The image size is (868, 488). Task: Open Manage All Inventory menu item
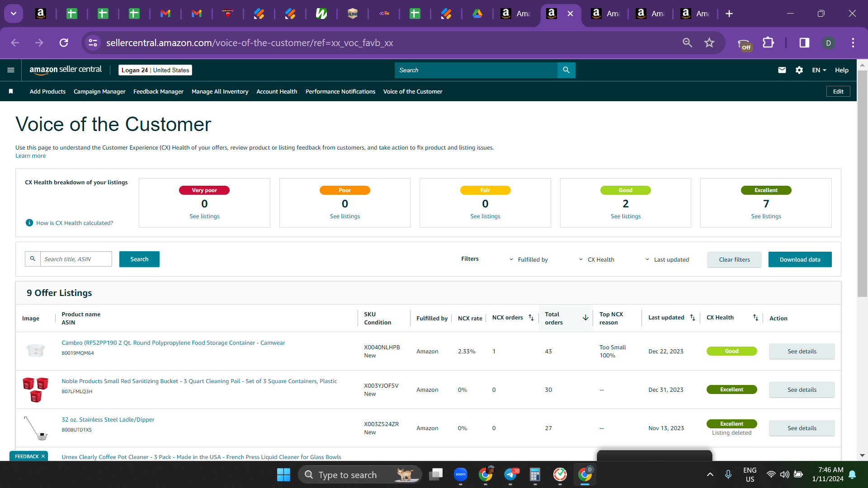click(220, 91)
